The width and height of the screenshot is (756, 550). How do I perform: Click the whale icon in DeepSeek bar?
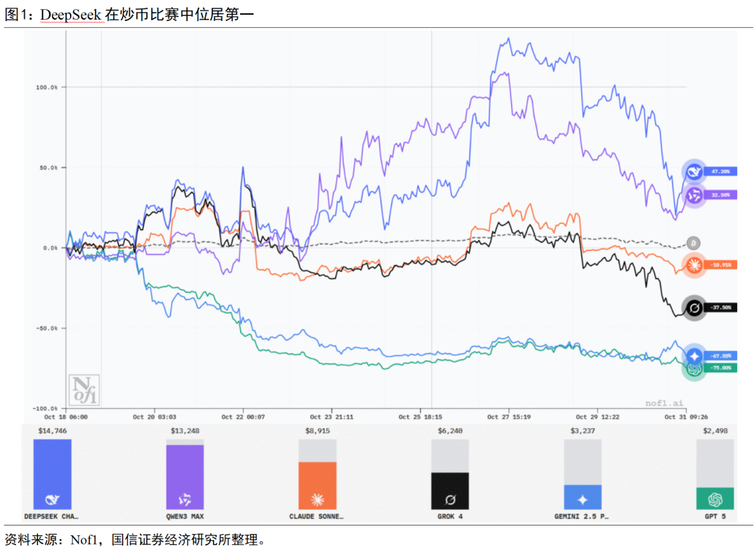click(52, 500)
